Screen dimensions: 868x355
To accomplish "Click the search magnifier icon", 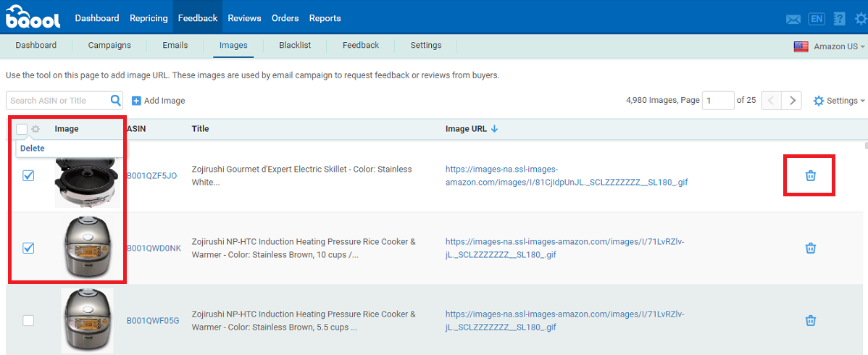I will 116,100.
